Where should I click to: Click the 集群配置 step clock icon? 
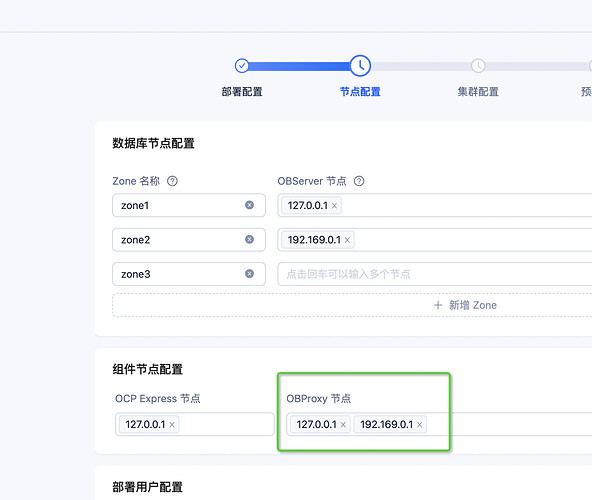pyautogui.click(x=478, y=66)
